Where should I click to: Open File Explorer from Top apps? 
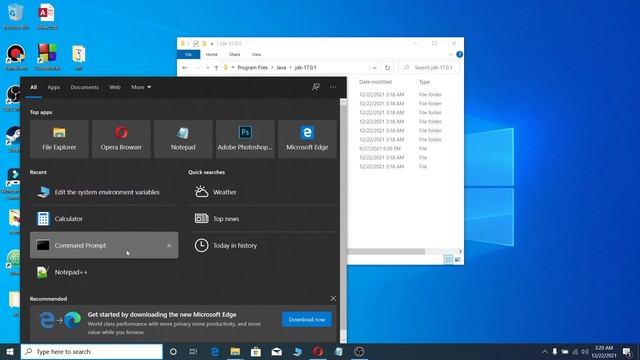pyautogui.click(x=59, y=139)
